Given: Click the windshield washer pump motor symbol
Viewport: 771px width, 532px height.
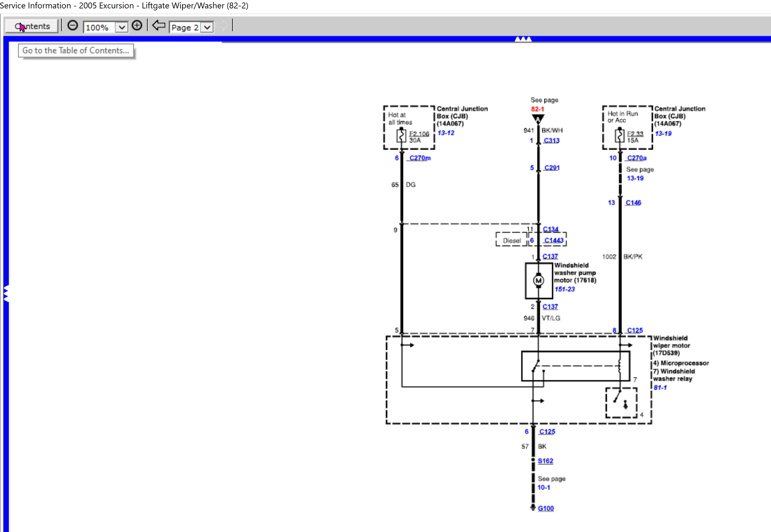Looking at the screenshot, I should (538, 280).
